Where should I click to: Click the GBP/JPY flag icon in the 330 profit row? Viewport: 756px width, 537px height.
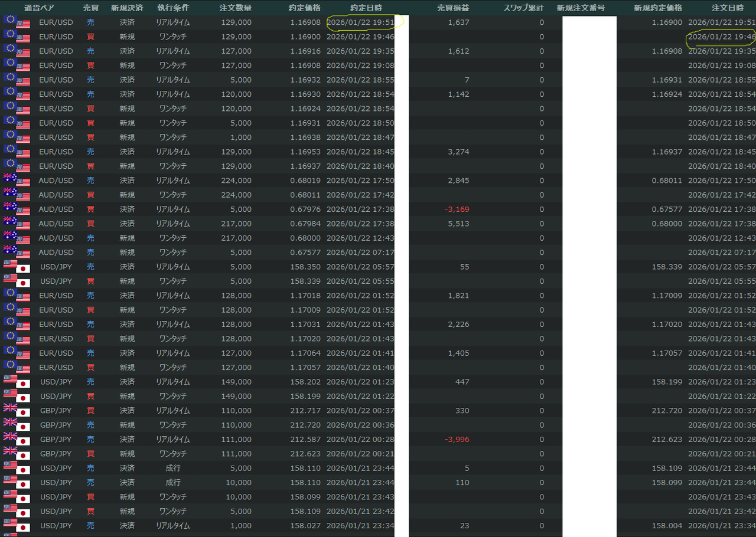pos(17,410)
